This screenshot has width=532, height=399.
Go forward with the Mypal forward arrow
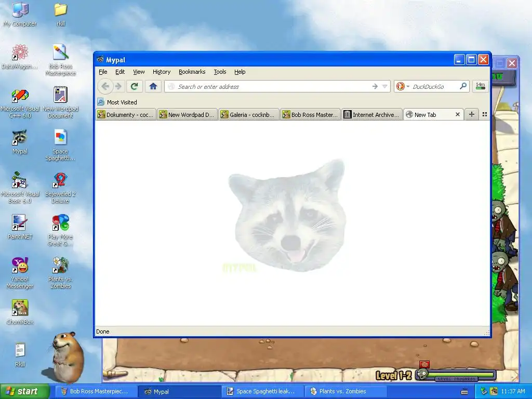(118, 87)
